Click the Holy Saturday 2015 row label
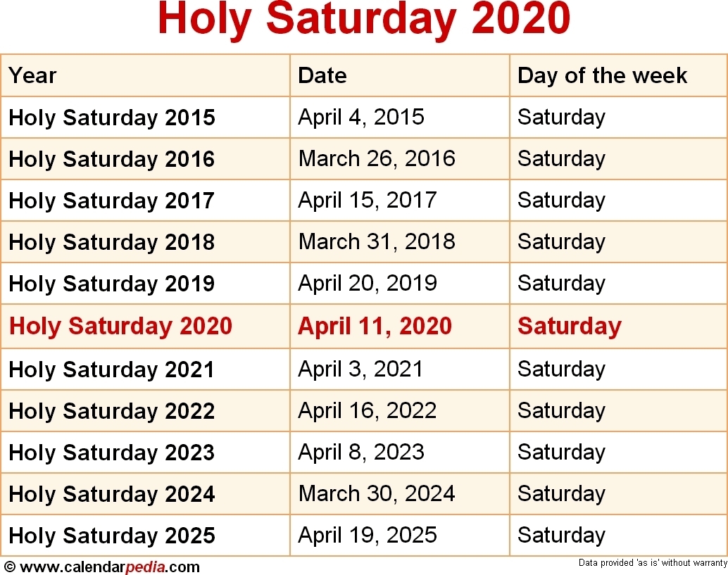 112,117
